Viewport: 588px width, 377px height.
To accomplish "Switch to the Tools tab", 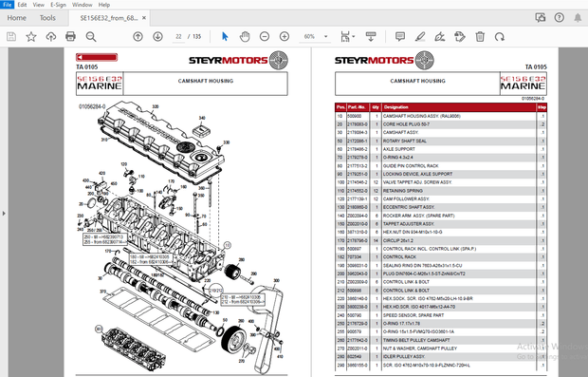I will tap(47, 18).
